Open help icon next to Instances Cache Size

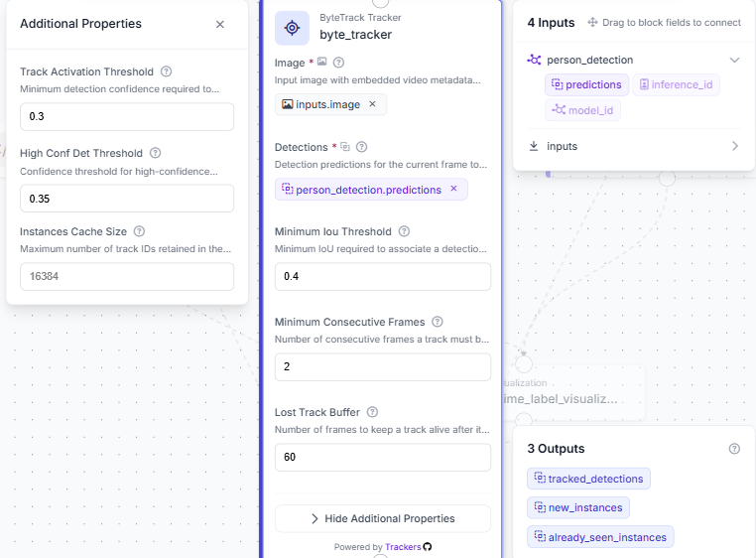pos(139,231)
